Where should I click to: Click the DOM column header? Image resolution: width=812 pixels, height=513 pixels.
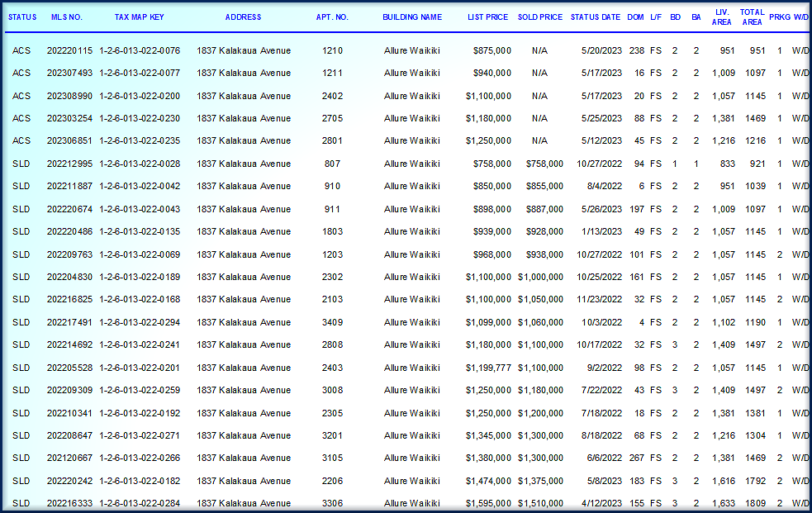635,17
